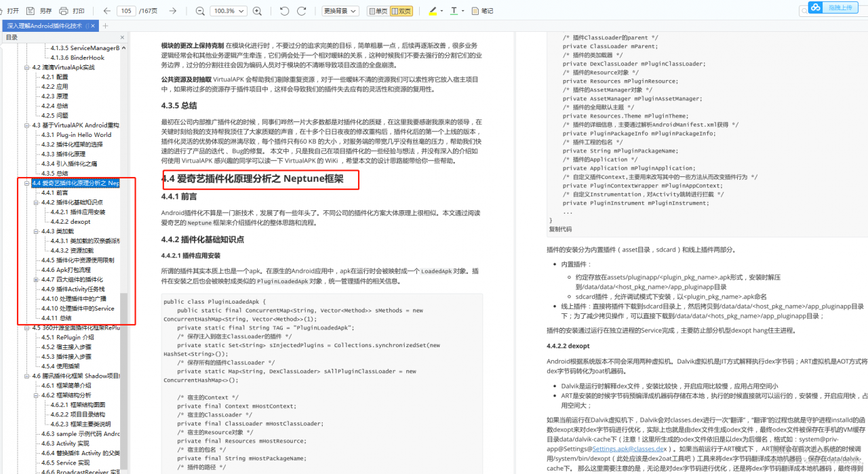This screenshot has height=474, width=868.
Task: Switch to 单页 single-page view
Action: pos(378,11)
